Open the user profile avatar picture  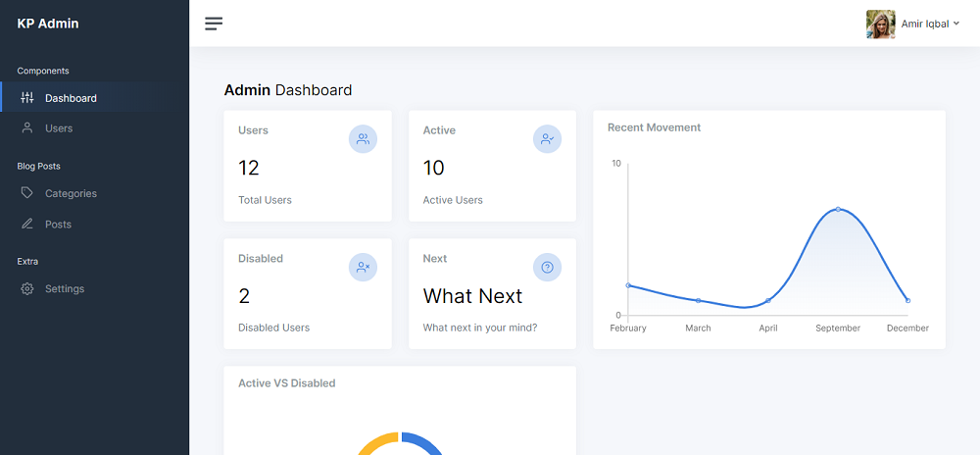881,25
